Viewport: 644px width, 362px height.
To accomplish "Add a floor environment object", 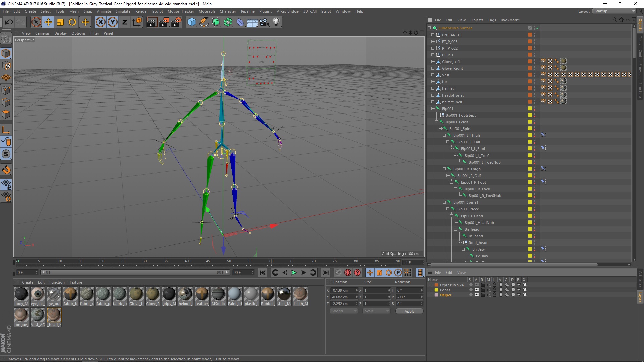I will coord(252,22).
